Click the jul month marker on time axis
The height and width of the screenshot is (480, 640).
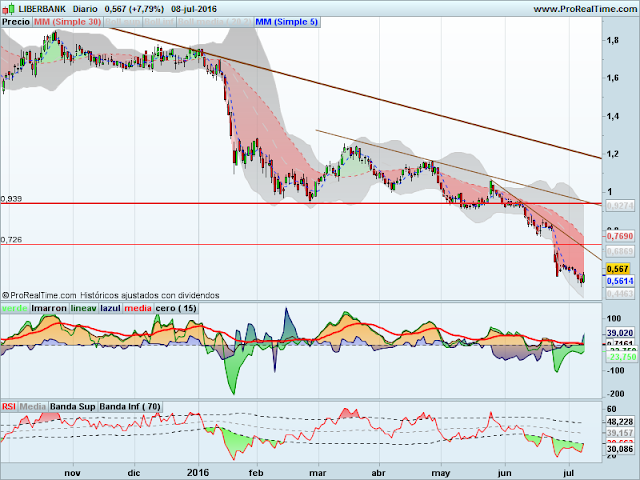[x=569, y=473]
